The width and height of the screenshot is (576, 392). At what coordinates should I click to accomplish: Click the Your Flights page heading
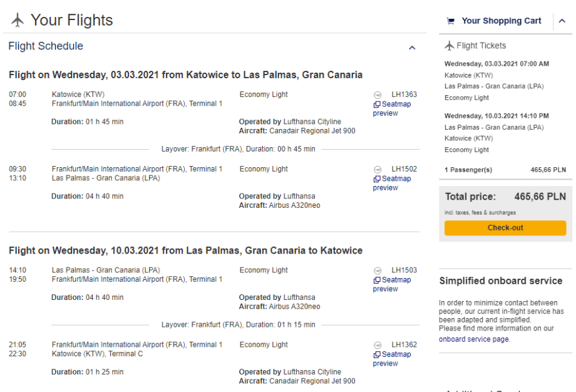coord(71,21)
